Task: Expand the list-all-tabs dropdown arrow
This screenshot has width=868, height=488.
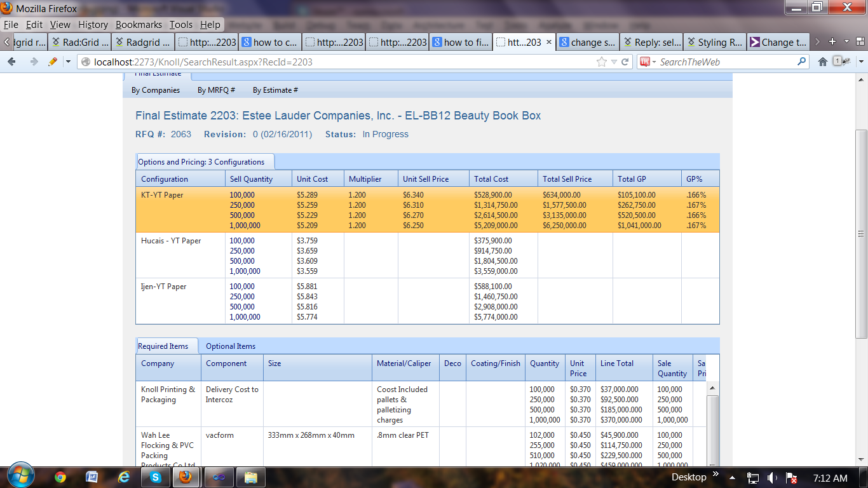Action: [x=847, y=42]
